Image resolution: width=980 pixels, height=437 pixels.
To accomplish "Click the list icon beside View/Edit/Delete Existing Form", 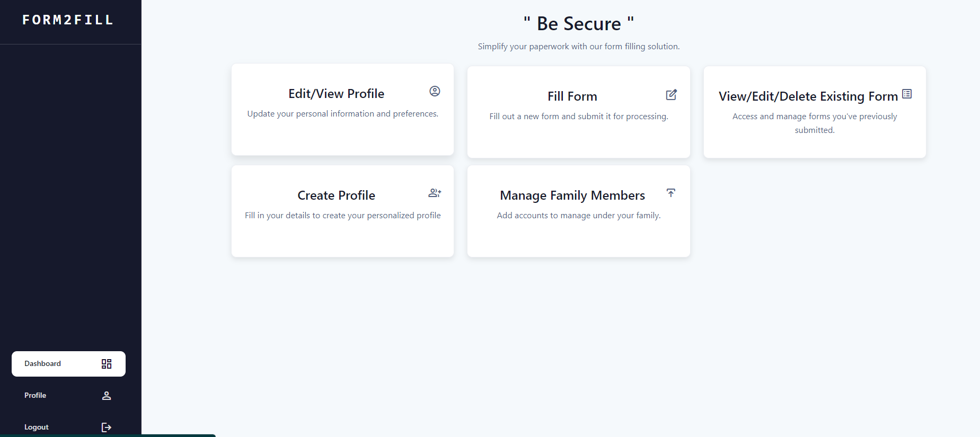I will pos(907,94).
